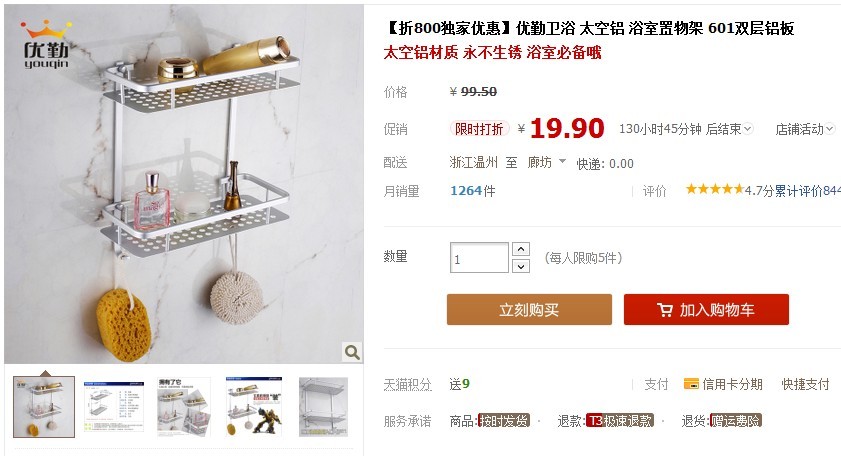The width and height of the screenshot is (841, 456).
Task: Expand the promotion end time dropdown
Action: [748, 129]
